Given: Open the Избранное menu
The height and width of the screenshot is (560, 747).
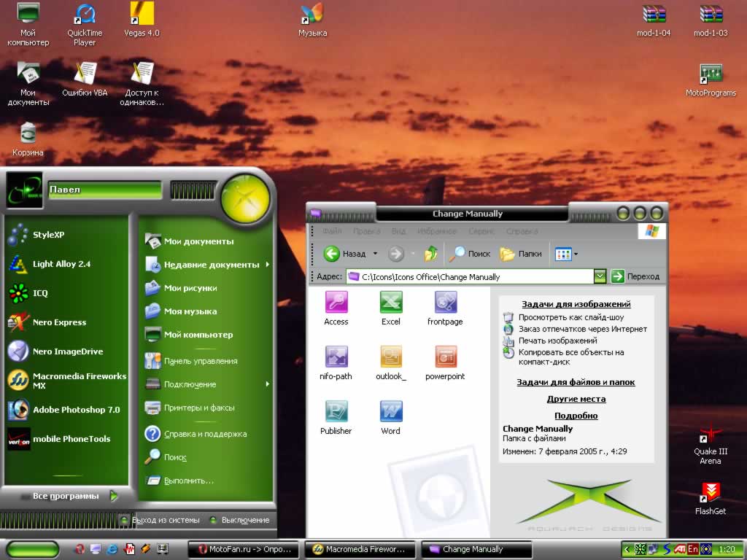Looking at the screenshot, I should 437,231.
